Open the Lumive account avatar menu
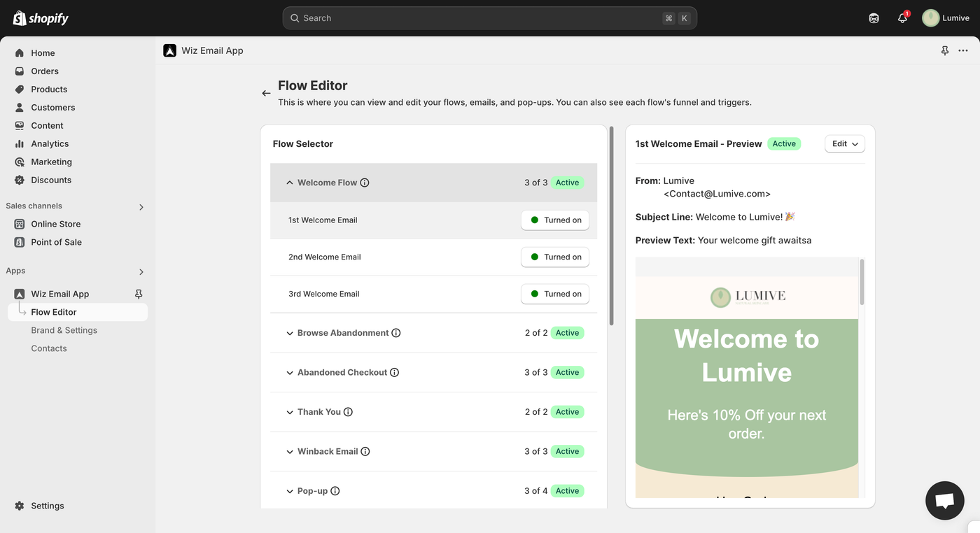Viewport: 980px width, 533px height. click(x=946, y=18)
